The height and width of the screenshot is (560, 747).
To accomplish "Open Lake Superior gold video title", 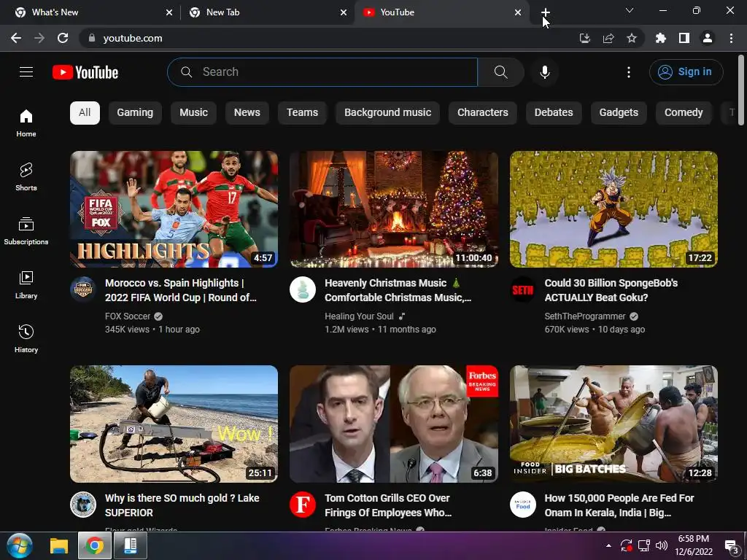I will (x=182, y=505).
